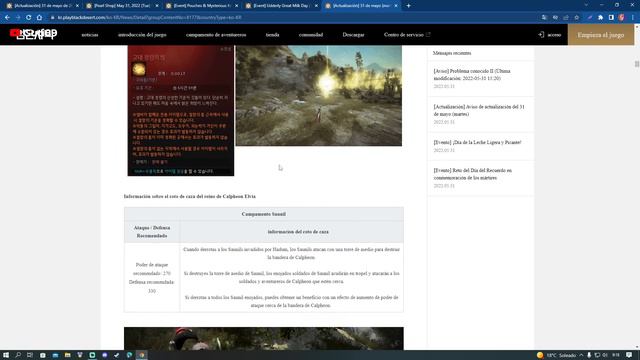Show hidden system tray icons
Viewport: 640px width, 360px height.
pyautogui.click(x=581, y=355)
